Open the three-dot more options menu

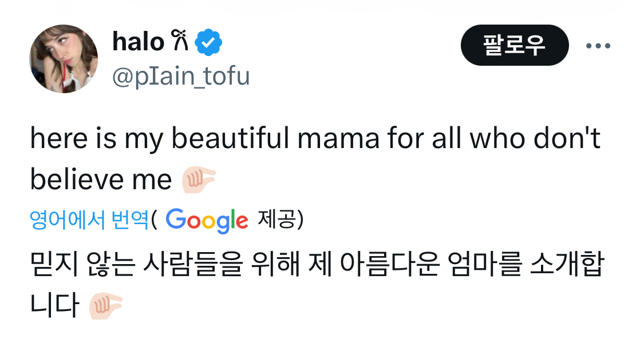[598, 45]
